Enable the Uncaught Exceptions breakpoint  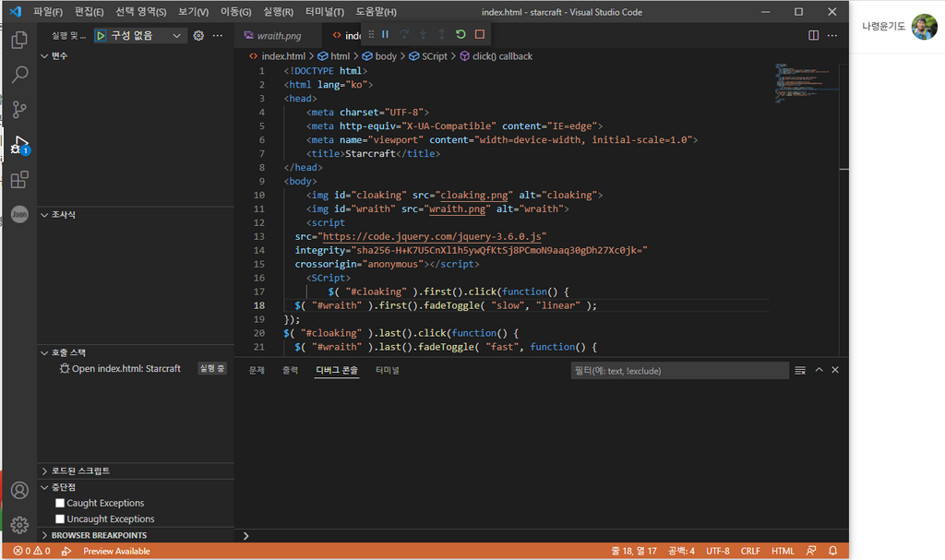point(60,519)
